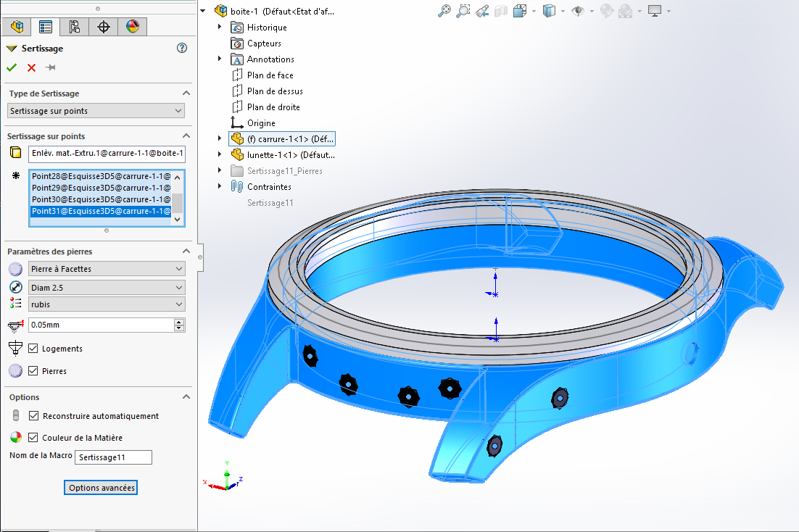The height and width of the screenshot is (532, 799).
Task: Open the DisplayManager color sphere tab
Action: 132,27
